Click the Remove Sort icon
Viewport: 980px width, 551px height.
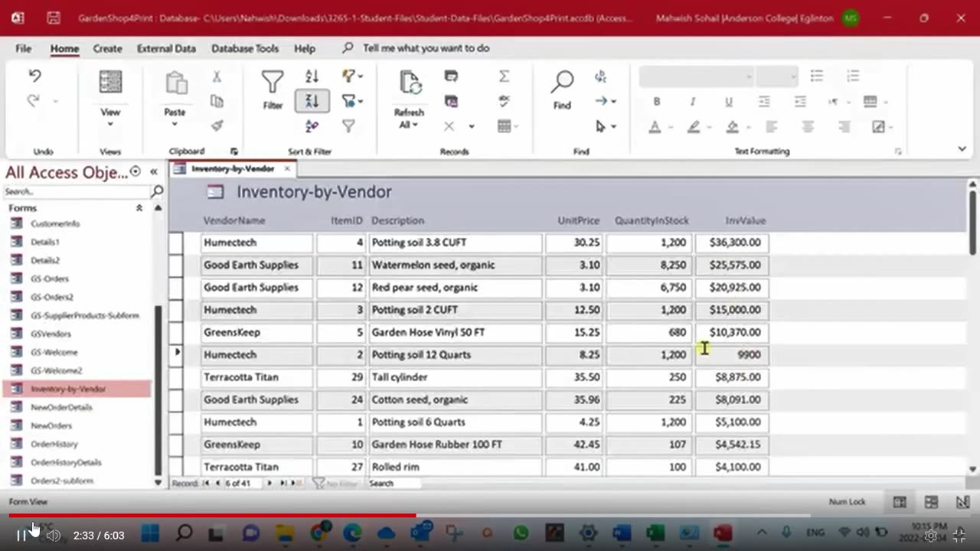[x=312, y=126]
